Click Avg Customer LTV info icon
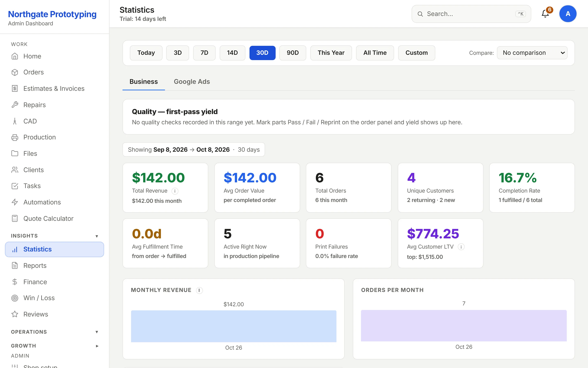 click(x=461, y=247)
